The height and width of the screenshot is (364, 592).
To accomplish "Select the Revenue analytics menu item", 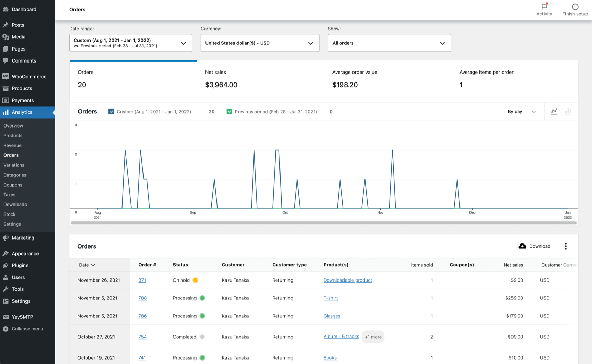I will [x=12, y=145].
